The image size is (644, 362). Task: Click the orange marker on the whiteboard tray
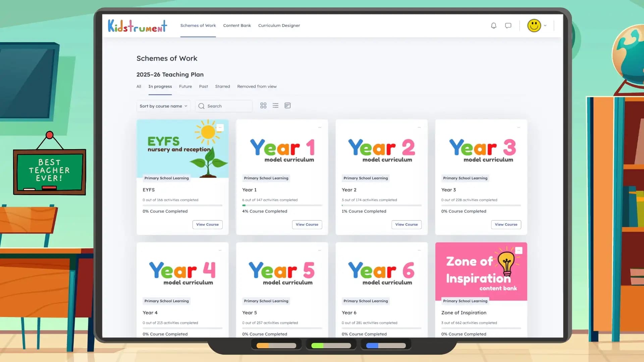[x=276, y=346]
